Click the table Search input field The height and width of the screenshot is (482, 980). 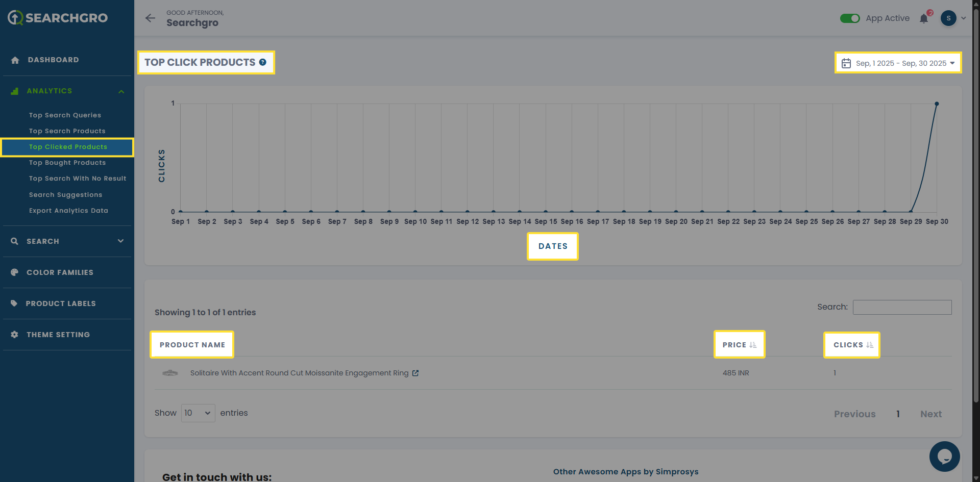[x=902, y=307]
